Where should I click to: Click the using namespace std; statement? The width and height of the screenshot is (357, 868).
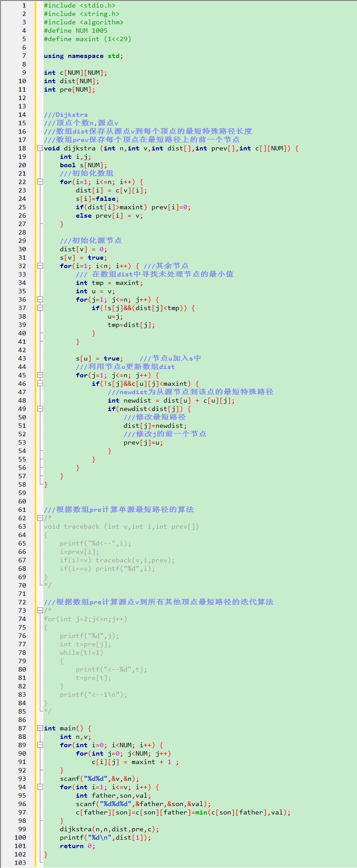click(84, 56)
